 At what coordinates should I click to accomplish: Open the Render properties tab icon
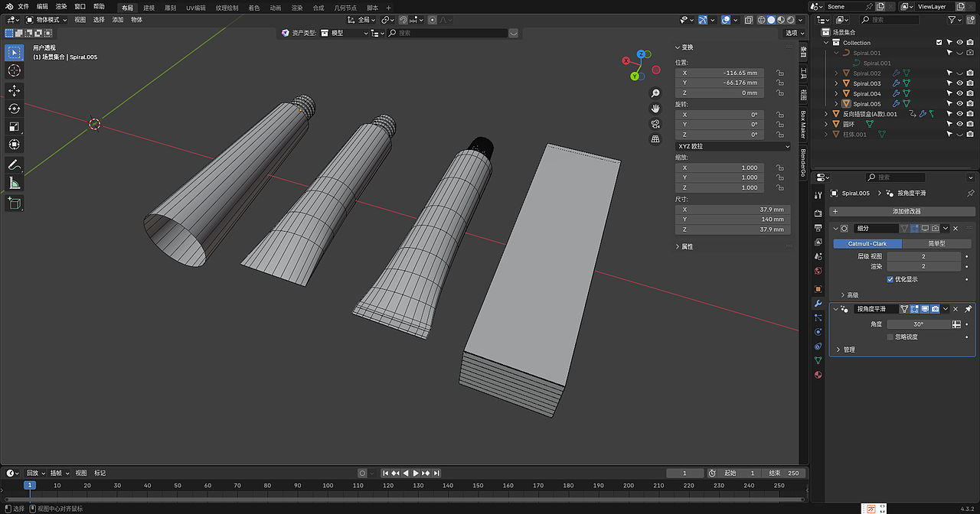pos(818,213)
